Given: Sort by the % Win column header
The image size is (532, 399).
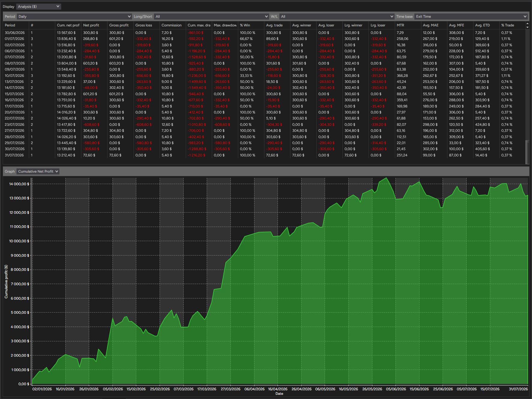Looking at the screenshot, I should tap(251, 25).
